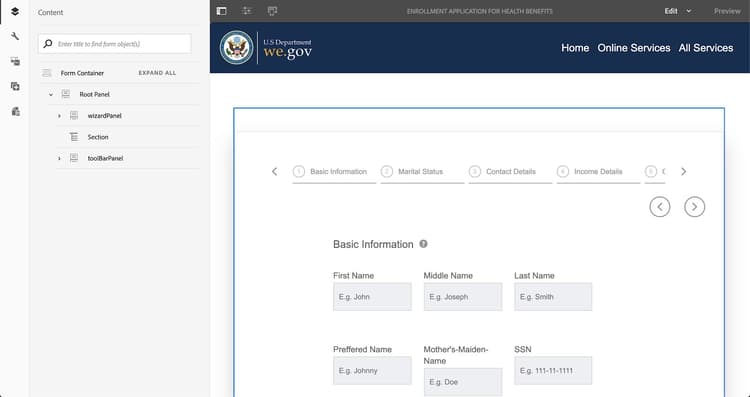Open the Properties wrench icon in sidebar
The height and width of the screenshot is (397, 750).
(x=15, y=36)
